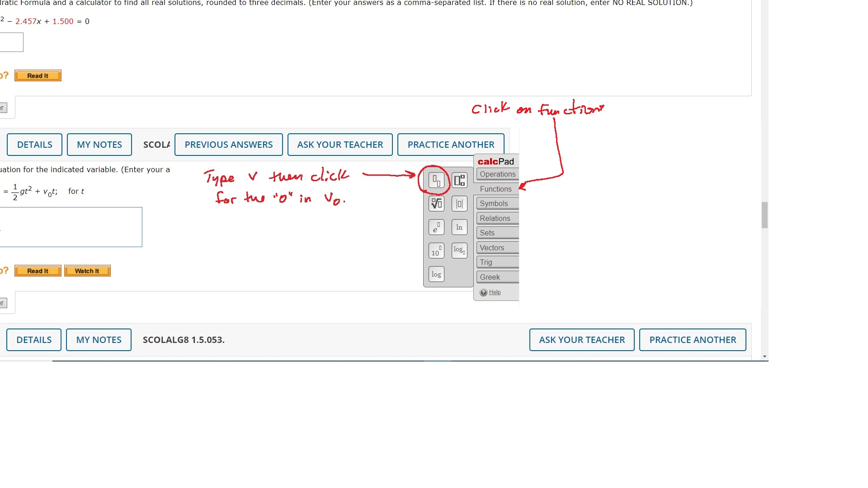Click the Watch It button
This screenshot has width=868, height=488.
[87, 271]
